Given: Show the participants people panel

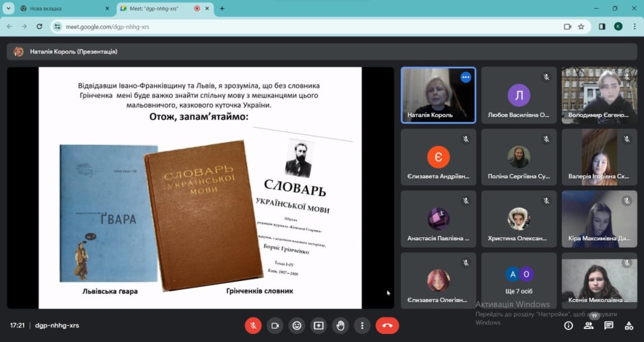Looking at the screenshot, I should point(588,325).
